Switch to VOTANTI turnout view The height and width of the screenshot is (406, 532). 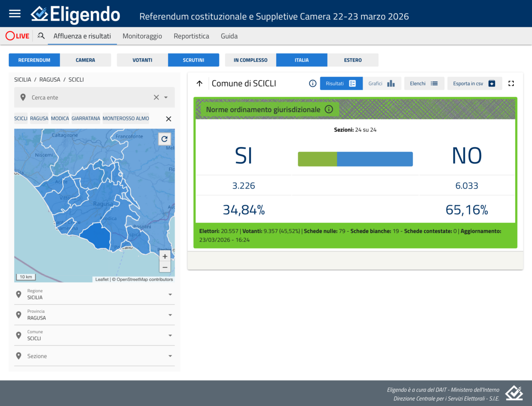click(x=142, y=60)
